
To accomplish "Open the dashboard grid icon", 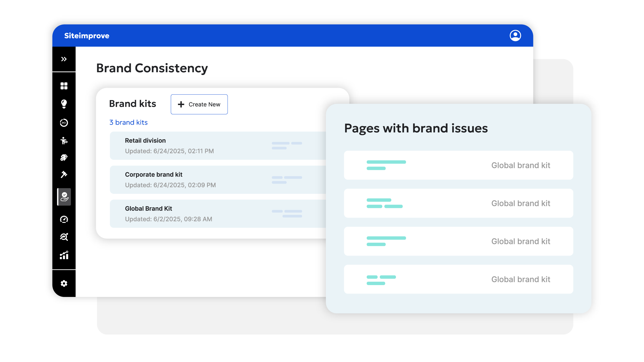I will point(64,86).
